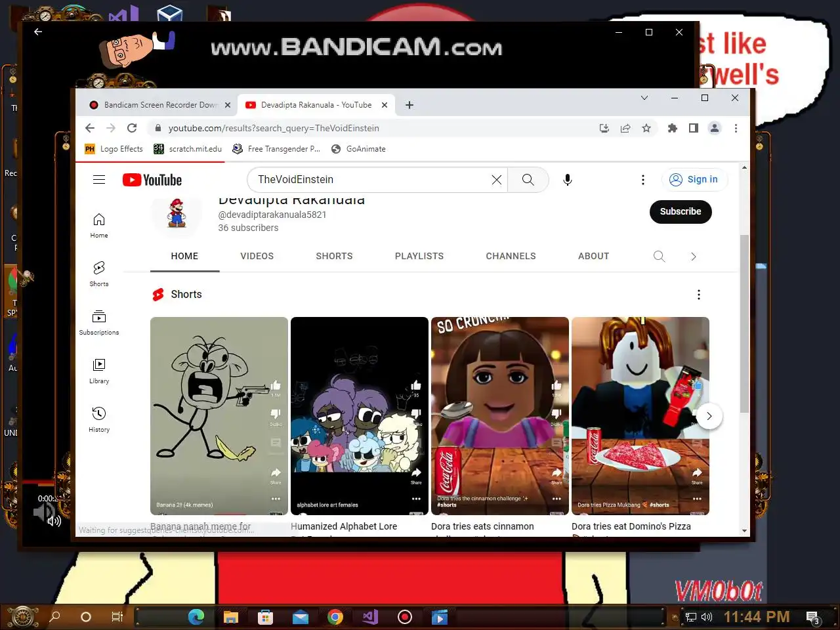Open Chrome extensions puzzle icon
Image resolution: width=840 pixels, height=630 pixels.
point(673,128)
